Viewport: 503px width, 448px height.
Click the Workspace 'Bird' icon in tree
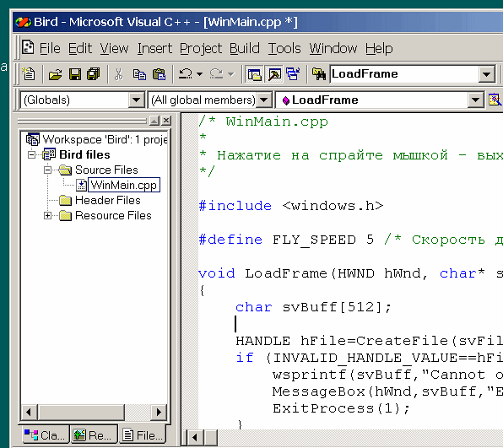pos(33,139)
